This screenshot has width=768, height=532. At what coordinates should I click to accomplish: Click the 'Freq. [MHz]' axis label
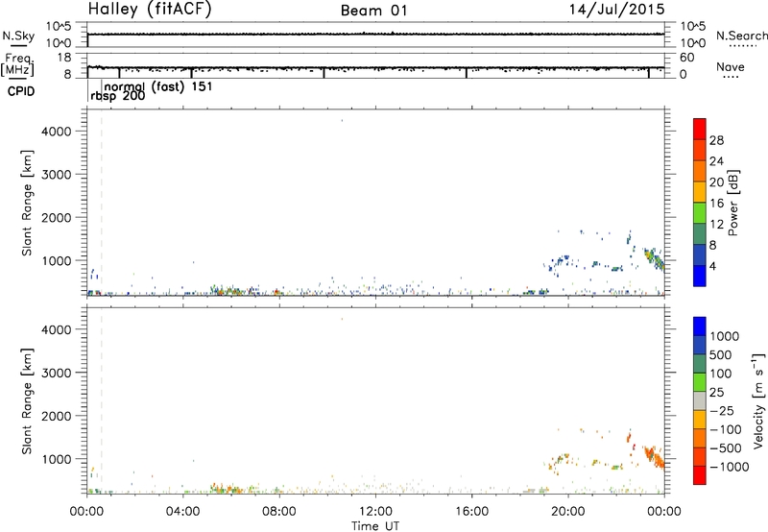[x=17, y=64]
